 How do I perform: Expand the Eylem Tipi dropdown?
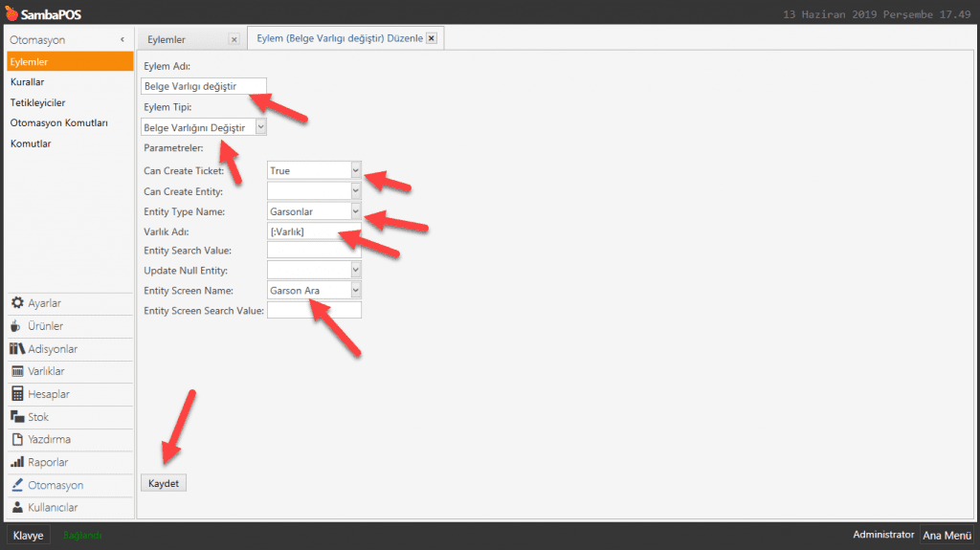[261, 127]
